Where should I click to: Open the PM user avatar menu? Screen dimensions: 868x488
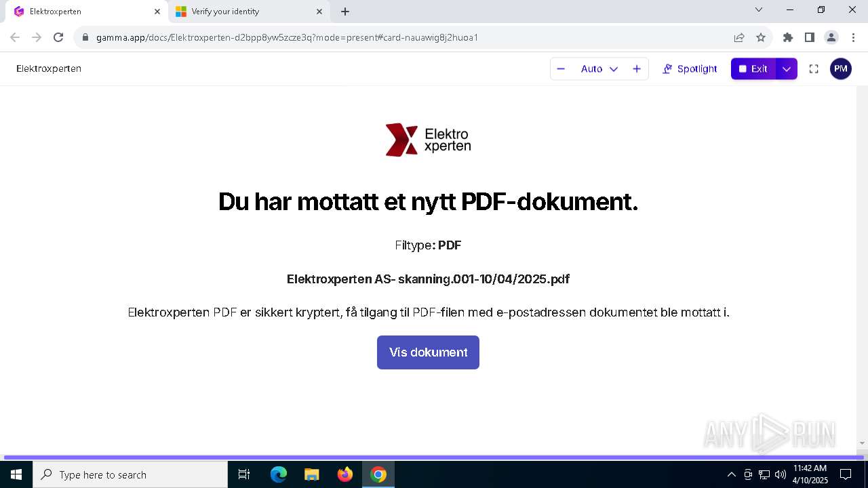tap(841, 68)
